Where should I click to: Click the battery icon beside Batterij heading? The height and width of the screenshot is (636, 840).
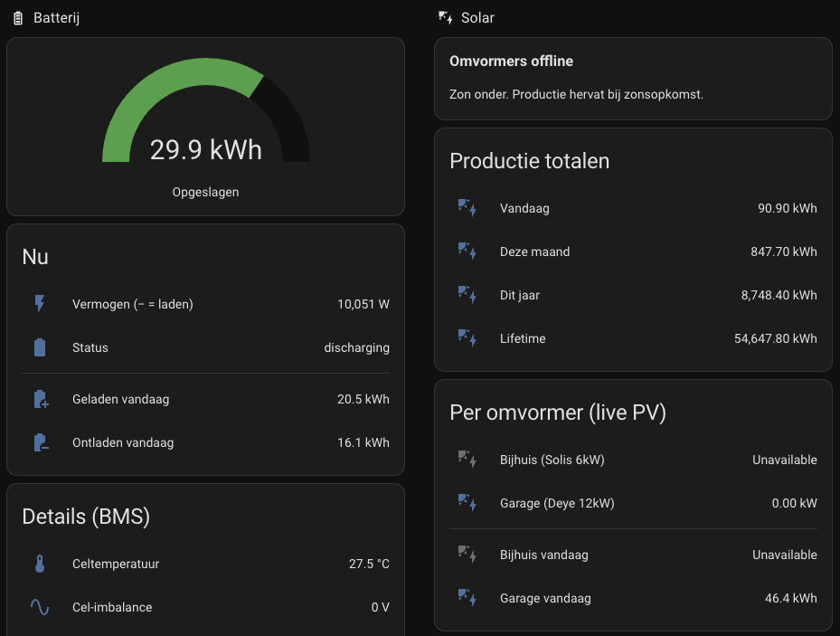tap(18, 18)
